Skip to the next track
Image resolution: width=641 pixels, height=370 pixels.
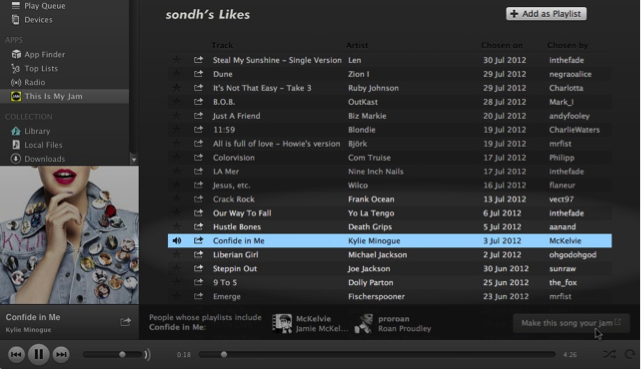[61, 354]
